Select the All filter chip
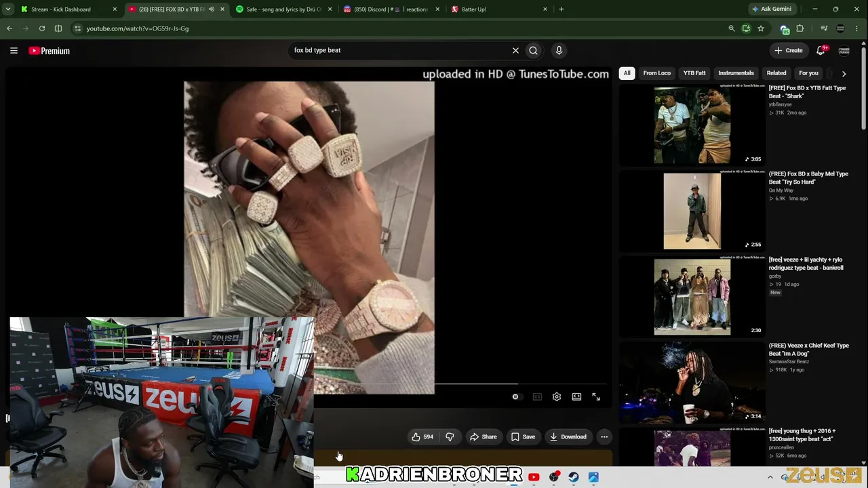Viewport: 868px width, 488px height. pos(627,73)
